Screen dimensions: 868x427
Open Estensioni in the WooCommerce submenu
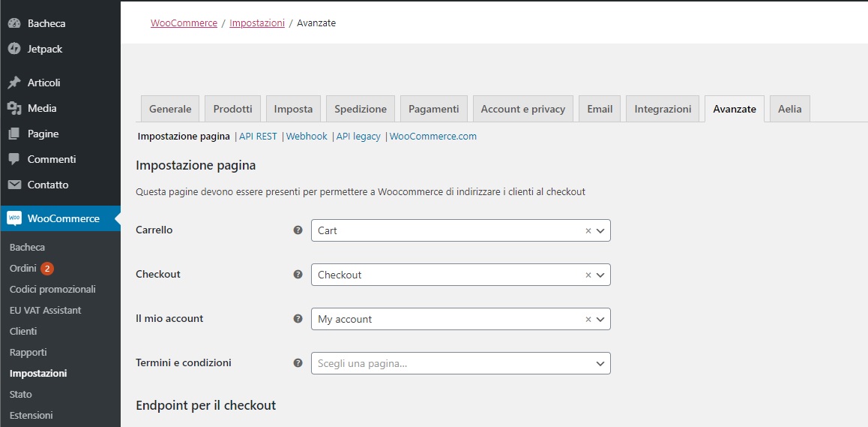(31, 416)
